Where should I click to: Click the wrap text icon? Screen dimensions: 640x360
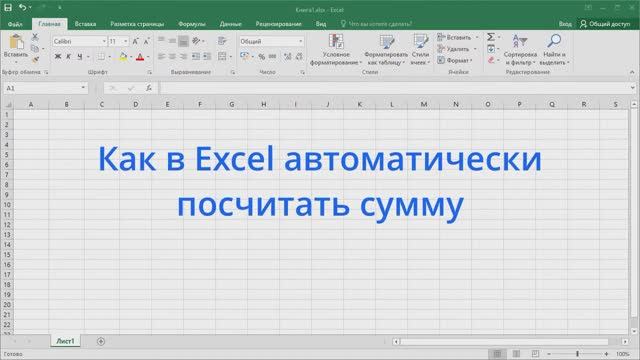pyautogui.click(x=222, y=41)
